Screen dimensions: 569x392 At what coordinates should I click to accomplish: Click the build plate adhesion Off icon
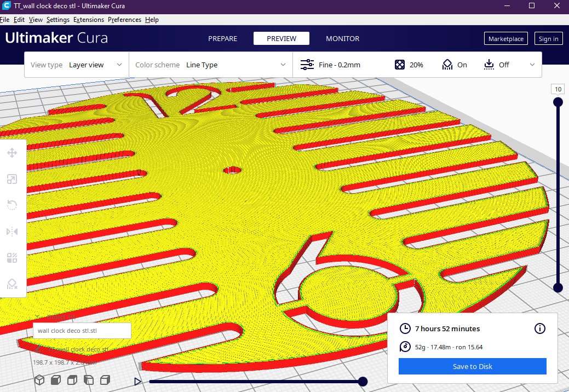[x=489, y=65]
